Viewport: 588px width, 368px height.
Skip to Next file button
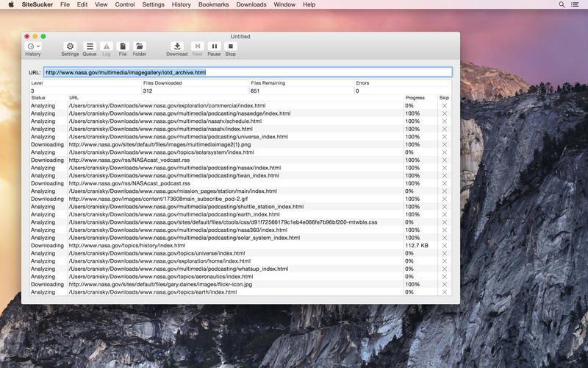click(x=197, y=46)
